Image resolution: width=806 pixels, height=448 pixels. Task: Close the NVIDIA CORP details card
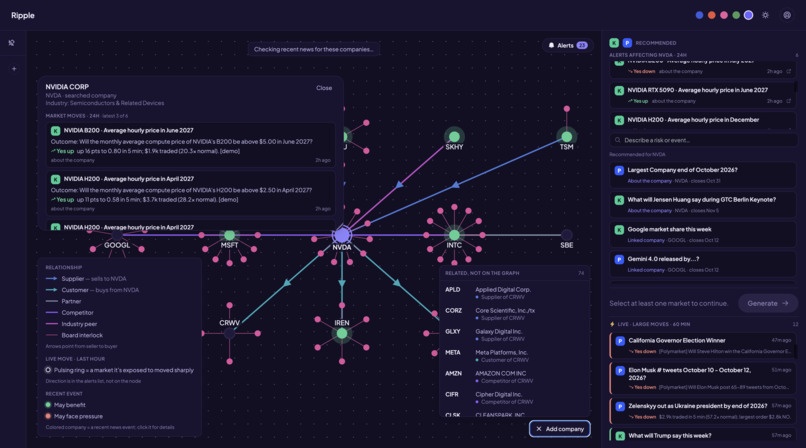pyautogui.click(x=324, y=88)
